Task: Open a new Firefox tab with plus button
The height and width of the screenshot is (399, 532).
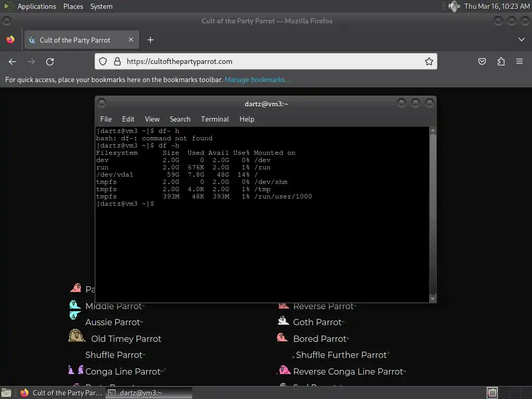Action: pyautogui.click(x=150, y=40)
